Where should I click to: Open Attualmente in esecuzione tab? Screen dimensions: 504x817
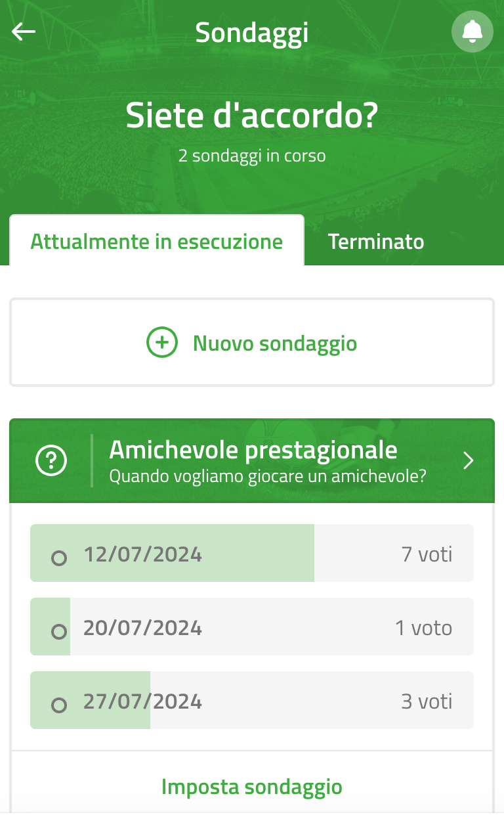157,241
